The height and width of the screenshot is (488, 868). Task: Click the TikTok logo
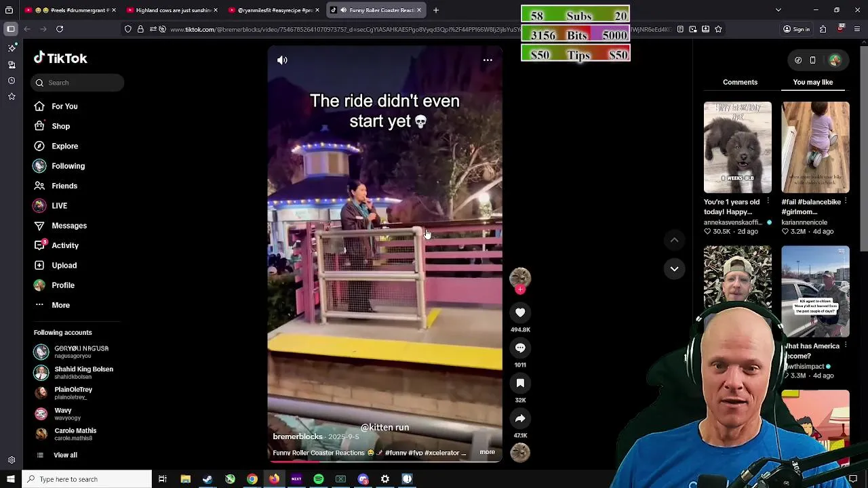[60, 58]
